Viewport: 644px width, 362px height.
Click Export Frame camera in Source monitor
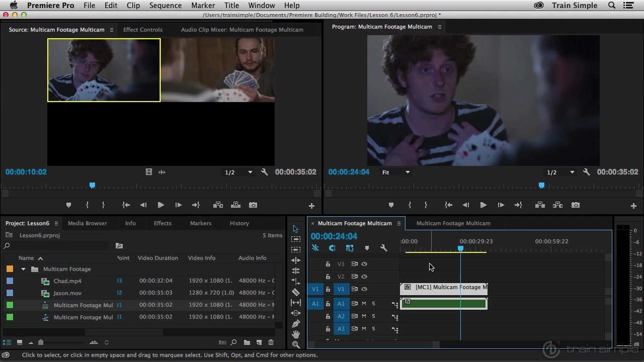point(253,205)
